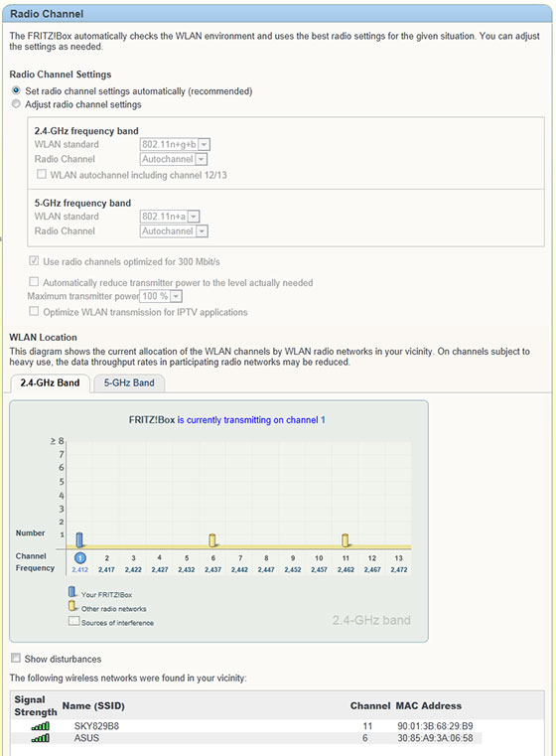Click channel value 6 in ASUS row
The height and width of the screenshot is (756, 556).
coord(365,738)
